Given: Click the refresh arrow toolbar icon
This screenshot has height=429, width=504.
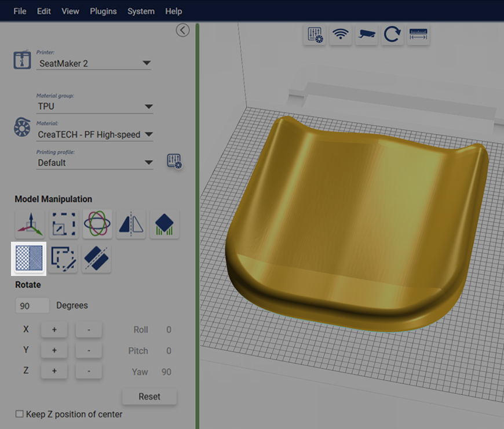Looking at the screenshot, I should coord(392,34).
